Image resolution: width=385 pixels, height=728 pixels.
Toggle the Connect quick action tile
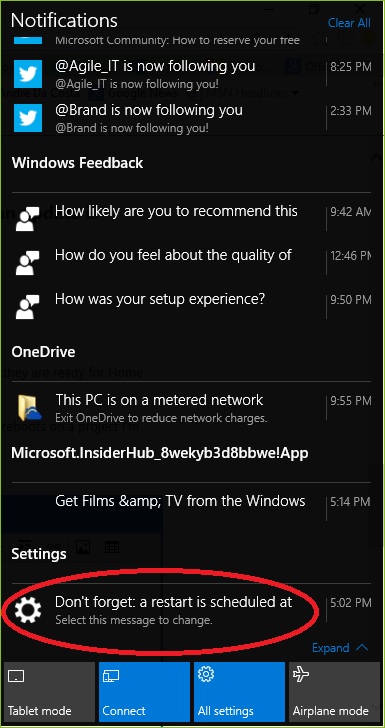pos(144,692)
